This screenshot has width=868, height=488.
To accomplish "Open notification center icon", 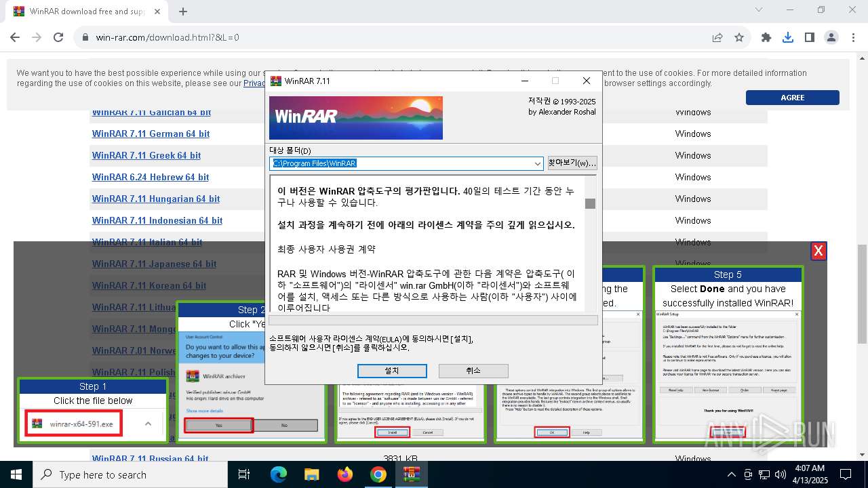I will (846, 474).
